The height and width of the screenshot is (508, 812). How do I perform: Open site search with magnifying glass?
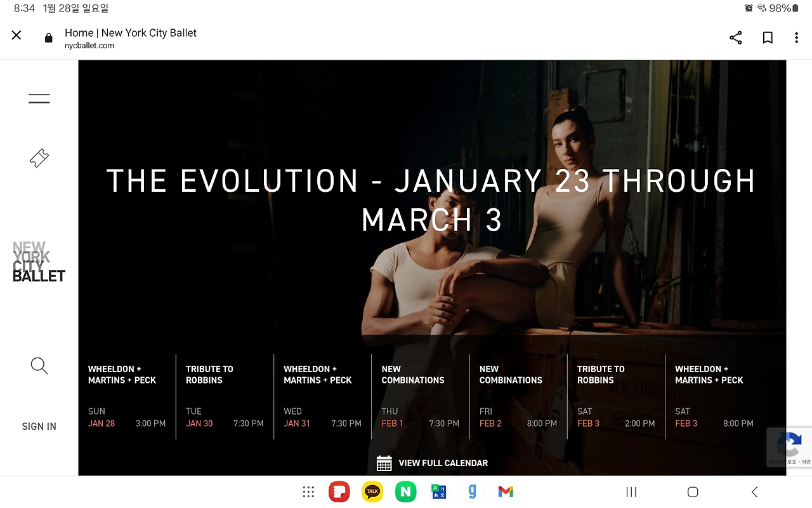tap(39, 366)
